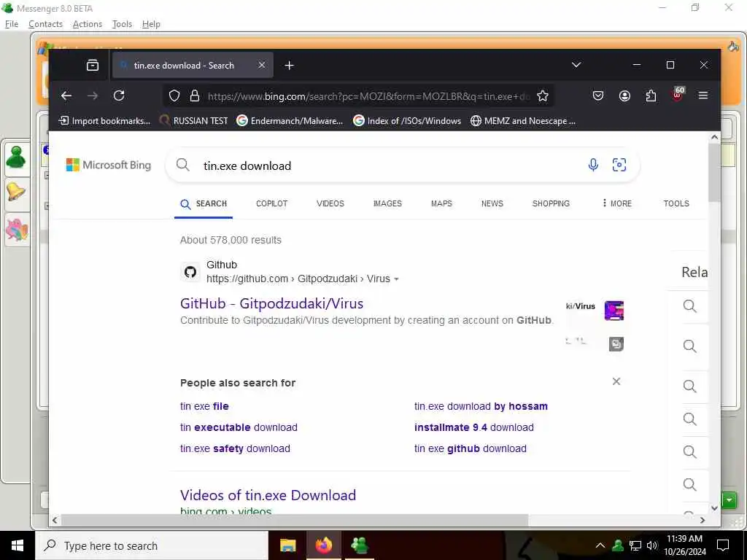747x560 pixels.
Task: Switch to the SHOPPING tab
Action: pos(551,203)
